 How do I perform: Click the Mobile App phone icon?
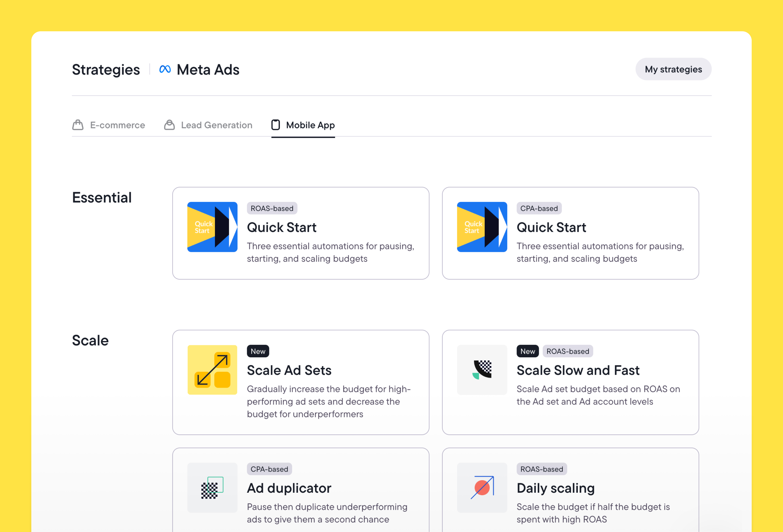coord(276,125)
